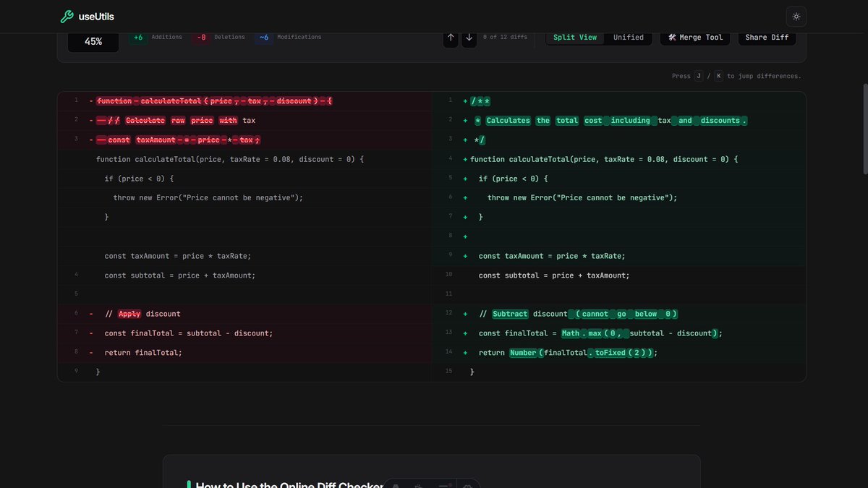This screenshot has height=488, width=868.
Task: Select removed line '// Calculate raw price with tax'
Action: (244, 121)
